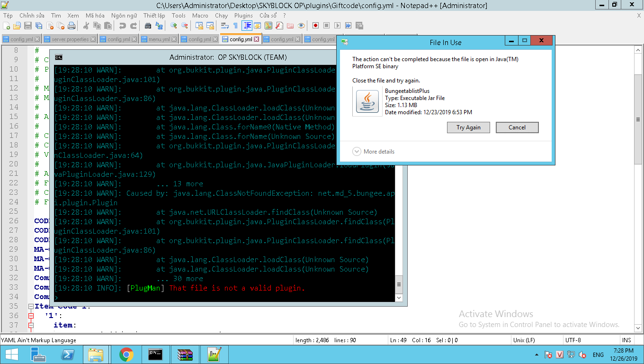The height and width of the screenshot is (364, 644).
Task: Click the Save file toolbar icon
Action: (28, 26)
